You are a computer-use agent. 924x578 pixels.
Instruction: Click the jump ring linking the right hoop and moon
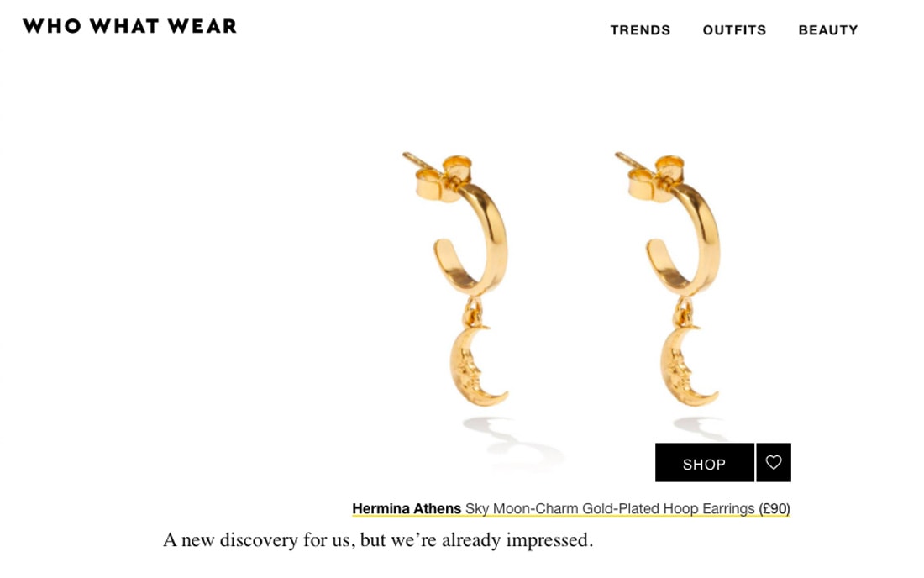click(x=684, y=312)
